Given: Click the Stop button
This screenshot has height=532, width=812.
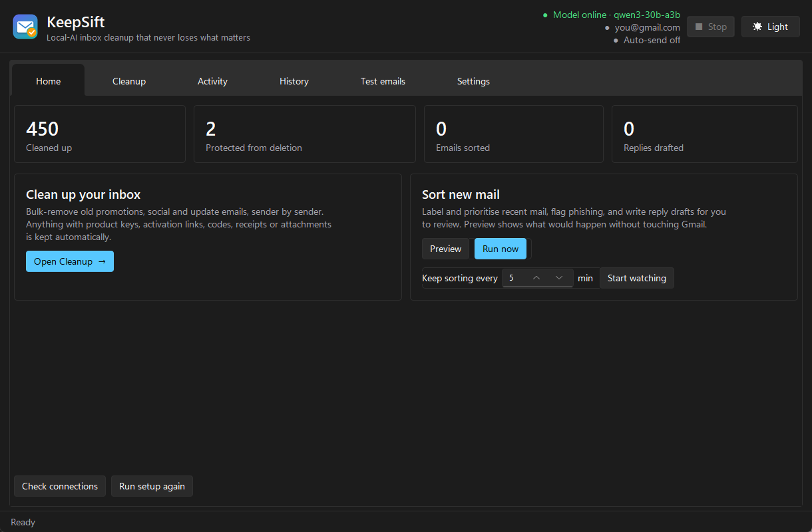Looking at the screenshot, I should pos(711,27).
